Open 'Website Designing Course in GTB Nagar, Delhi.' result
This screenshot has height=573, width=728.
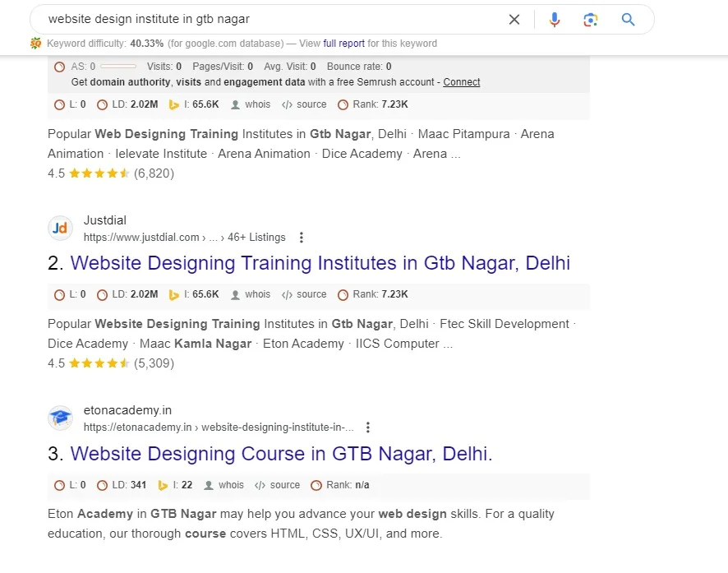281,454
